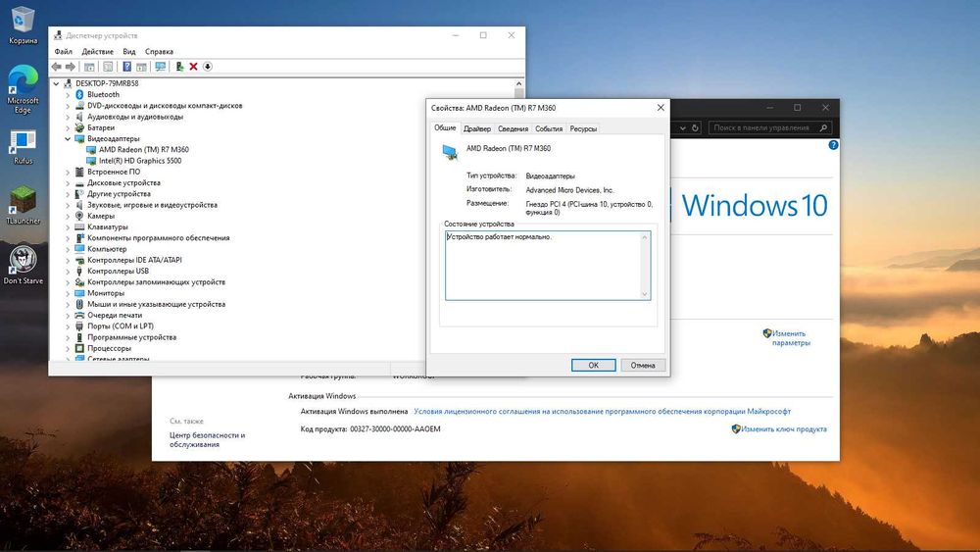Expand the Контроллеры USB category
Image resolution: width=980 pixels, height=552 pixels.
(x=68, y=272)
